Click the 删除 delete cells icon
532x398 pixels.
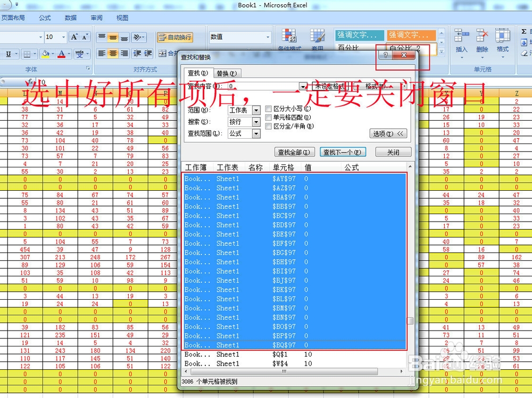pos(482,36)
